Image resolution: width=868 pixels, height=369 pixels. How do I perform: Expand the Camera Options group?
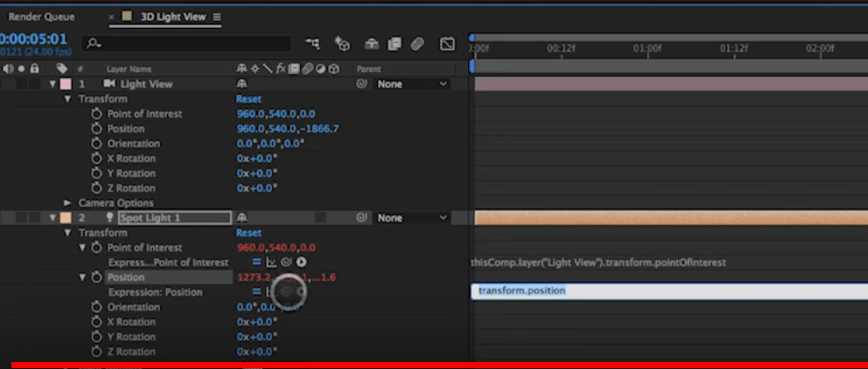tap(68, 203)
